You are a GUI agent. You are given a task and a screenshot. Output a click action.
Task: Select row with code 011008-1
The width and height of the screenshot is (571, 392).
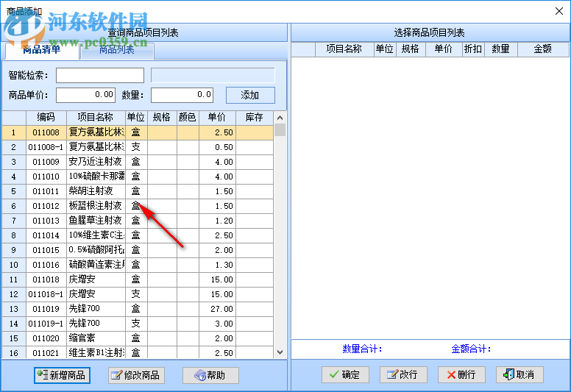138,147
